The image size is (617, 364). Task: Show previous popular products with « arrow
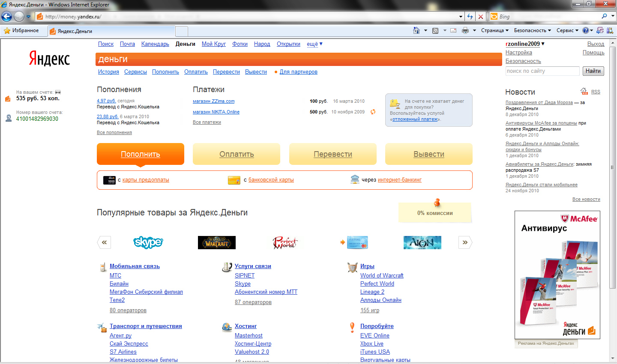click(104, 242)
